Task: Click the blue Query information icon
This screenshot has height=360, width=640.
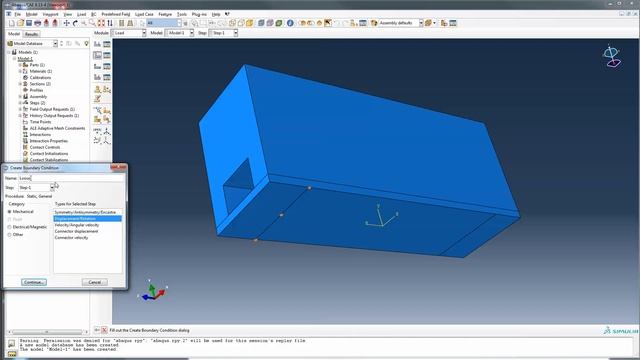Action: pyautogui.click(x=290, y=23)
